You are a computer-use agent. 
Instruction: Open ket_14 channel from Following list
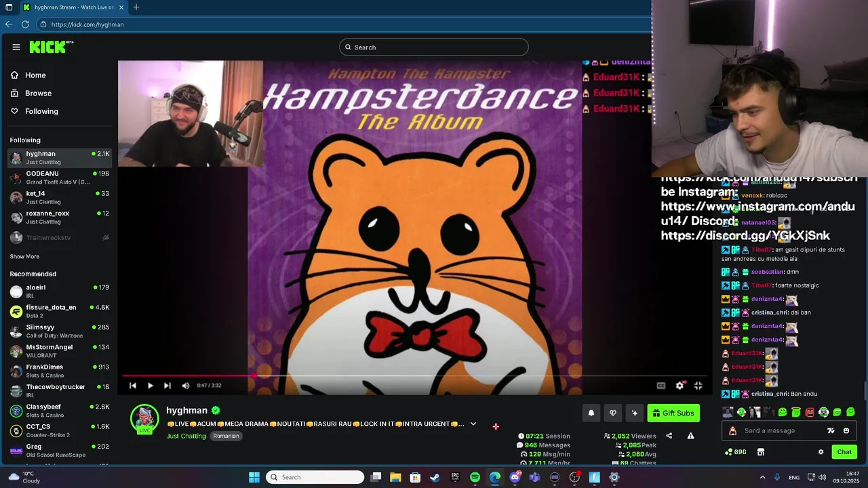[60, 197]
